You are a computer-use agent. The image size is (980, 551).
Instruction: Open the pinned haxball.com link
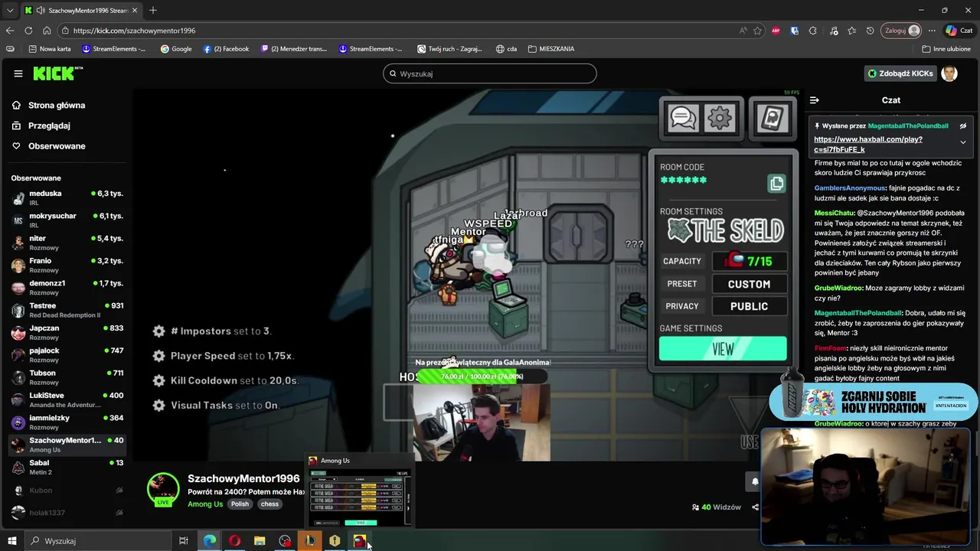pyautogui.click(x=867, y=145)
